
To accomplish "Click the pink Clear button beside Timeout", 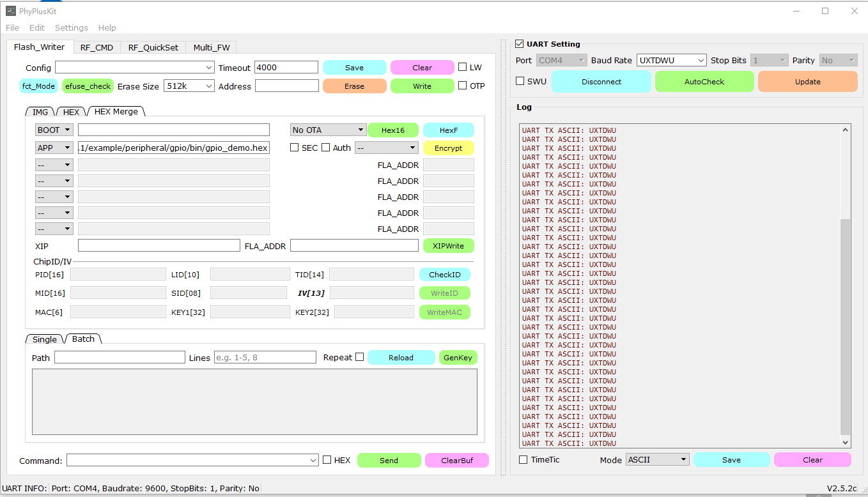I will point(422,68).
